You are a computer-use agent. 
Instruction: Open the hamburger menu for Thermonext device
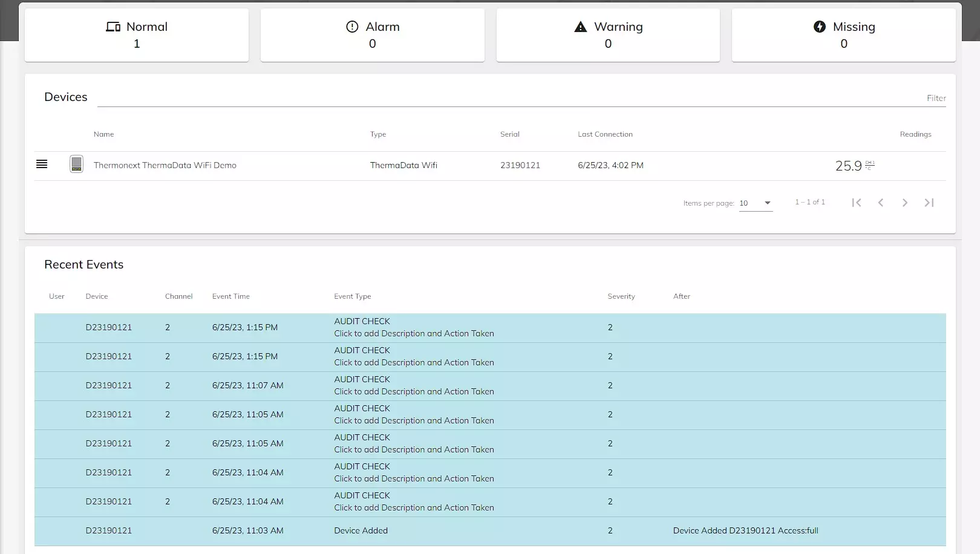point(42,165)
